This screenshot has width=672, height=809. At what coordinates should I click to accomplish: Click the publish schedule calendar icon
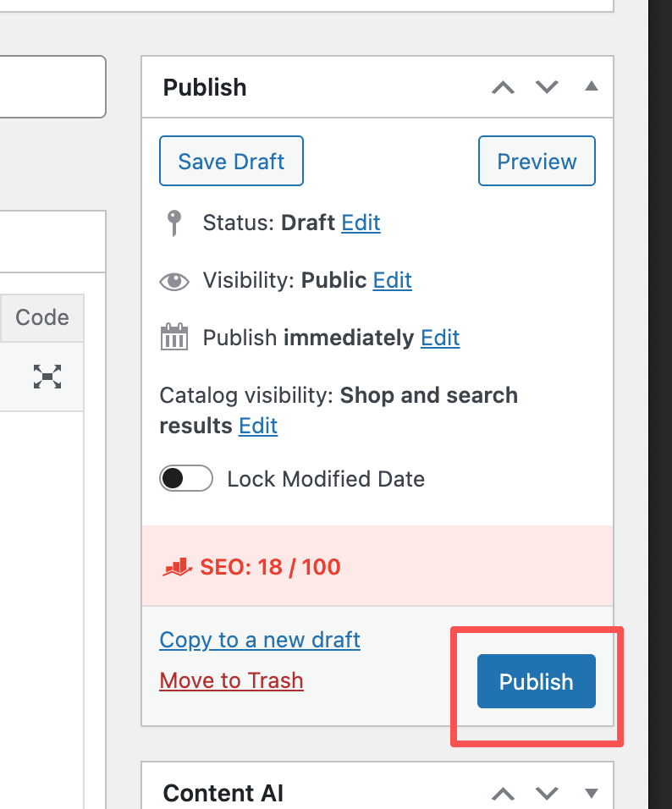pyautogui.click(x=174, y=338)
